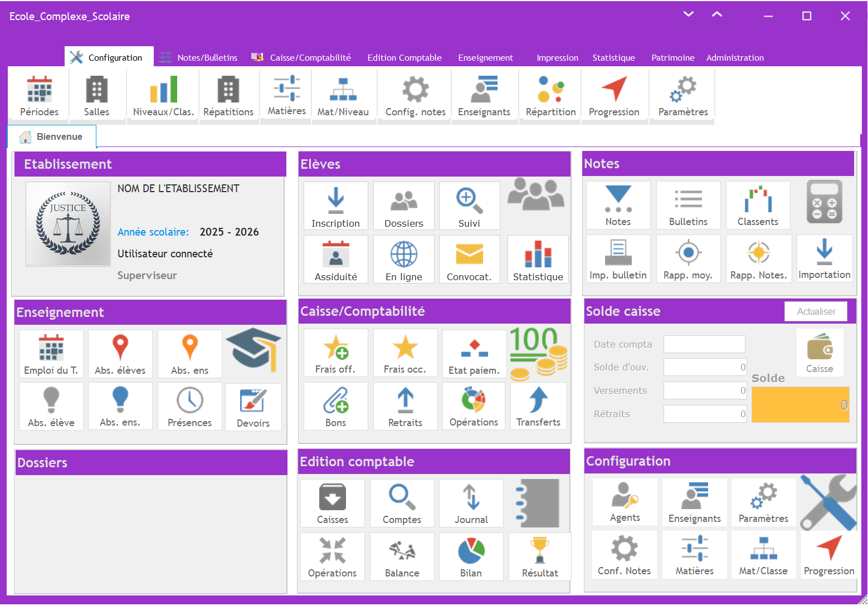Click the Date compta input field
Image resolution: width=868 pixels, height=606 pixels.
(704, 344)
